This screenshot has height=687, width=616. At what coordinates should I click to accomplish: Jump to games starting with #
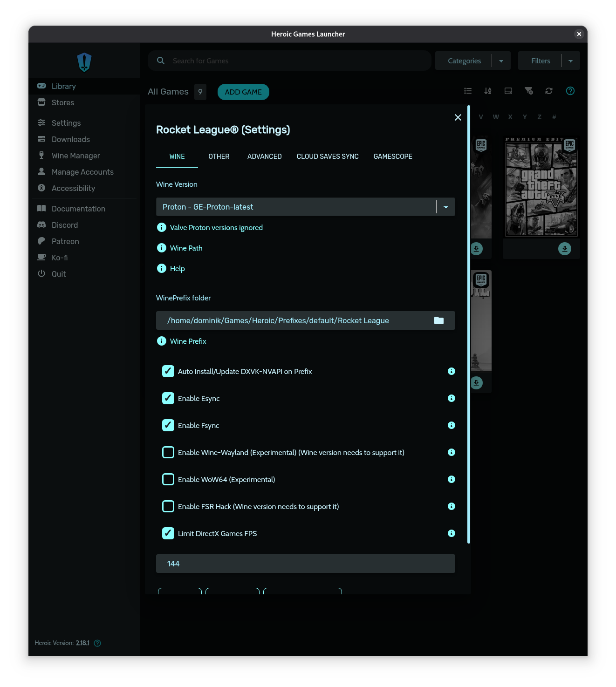click(x=554, y=117)
